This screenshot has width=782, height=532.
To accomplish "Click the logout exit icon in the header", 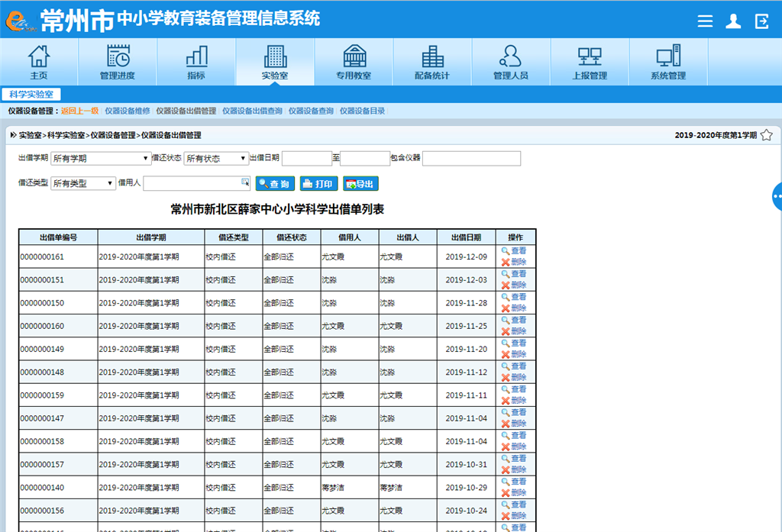I will pyautogui.click(x=761, y=21).
